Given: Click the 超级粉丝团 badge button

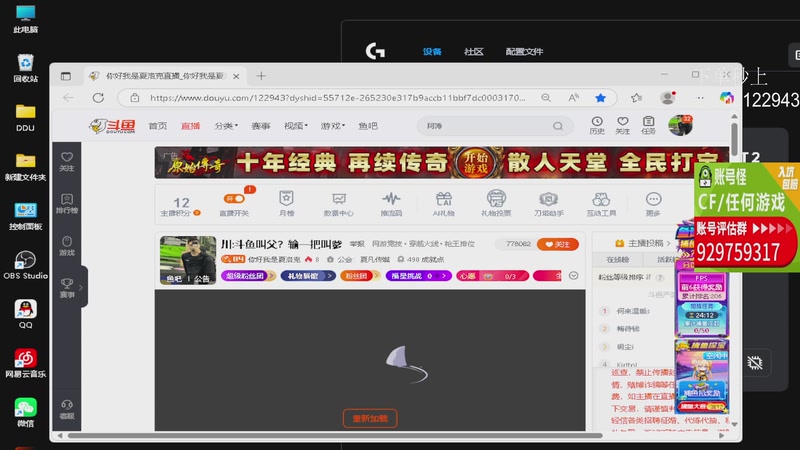Looking at the screenshot, I should (x=248, y=276).
